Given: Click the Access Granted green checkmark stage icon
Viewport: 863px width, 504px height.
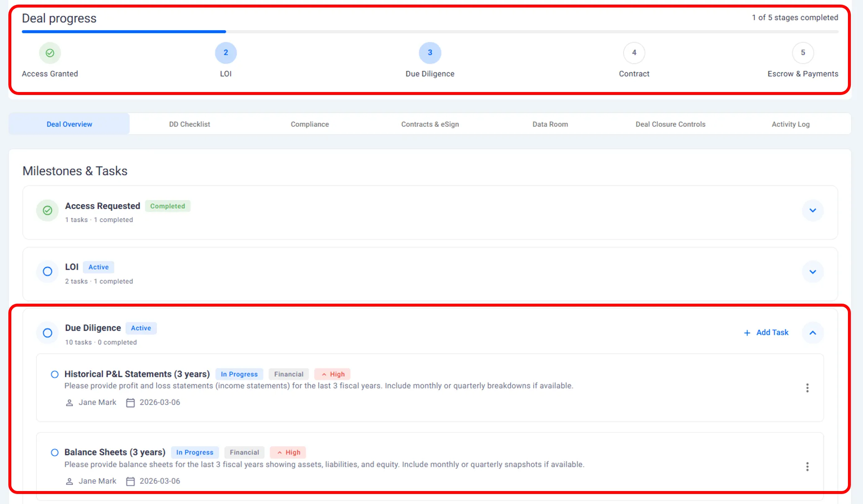Looking at the screenshot, I should (50, 53).
